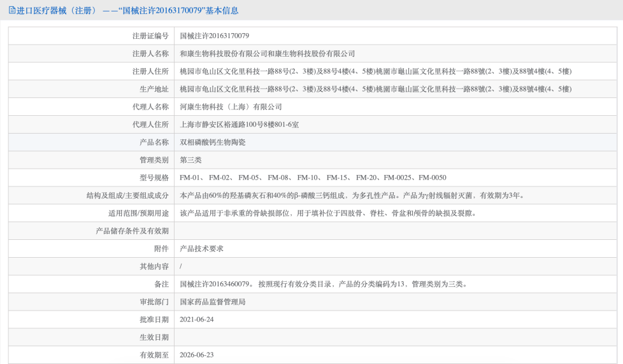Screen dimensions: 623x364
Task: Select the registration number 国械注许20163170079 value
Action: tap(215, 36)
